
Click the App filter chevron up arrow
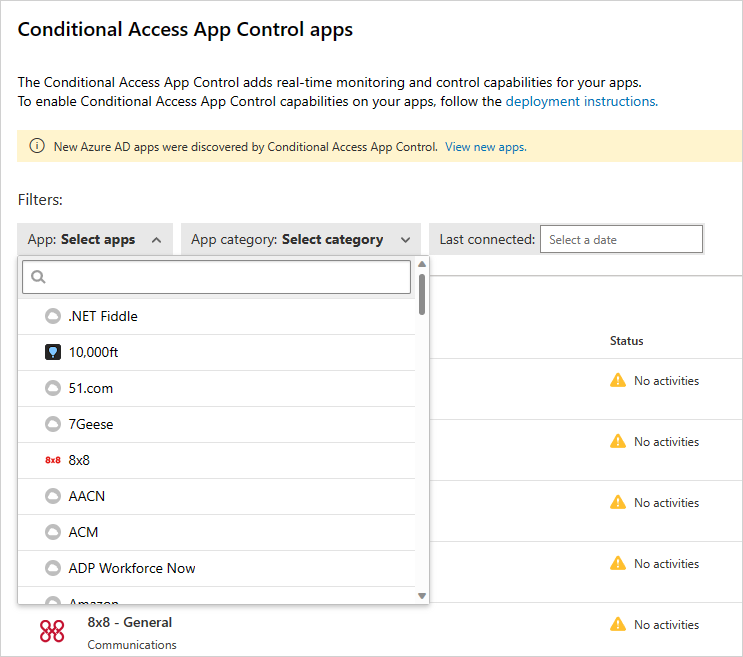(156, 240)
